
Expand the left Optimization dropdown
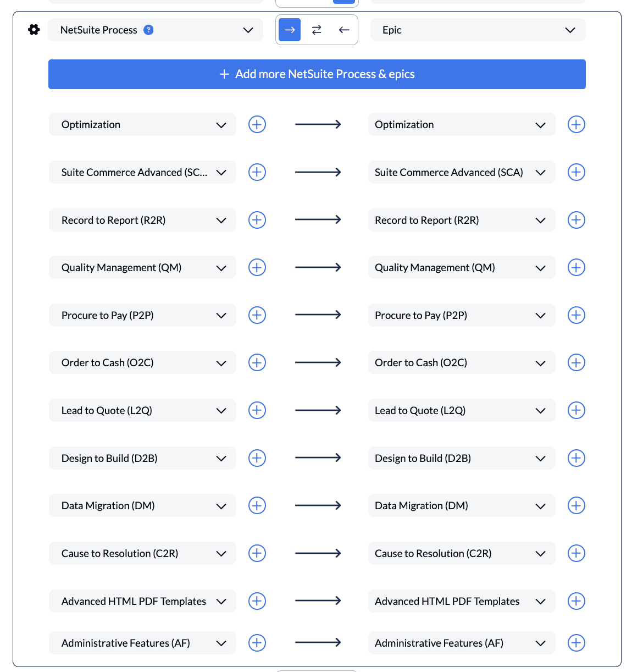click(x=142, y=124)
